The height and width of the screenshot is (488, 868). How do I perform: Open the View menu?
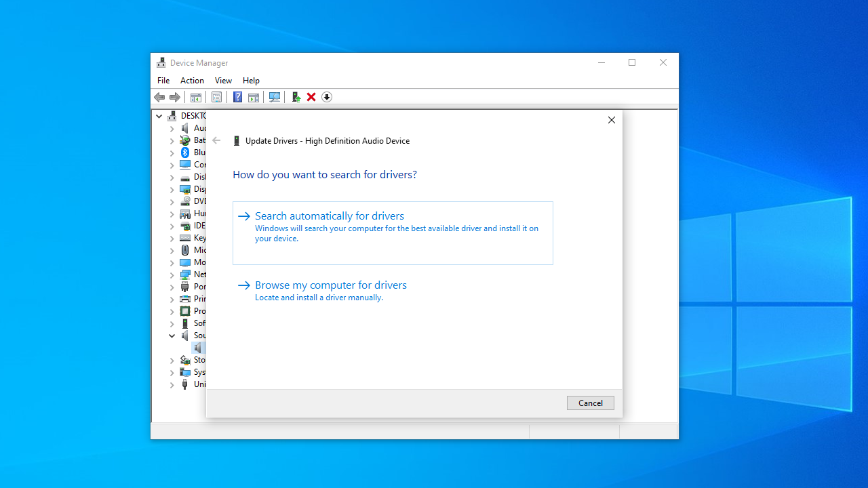click(x=223, y=80)
